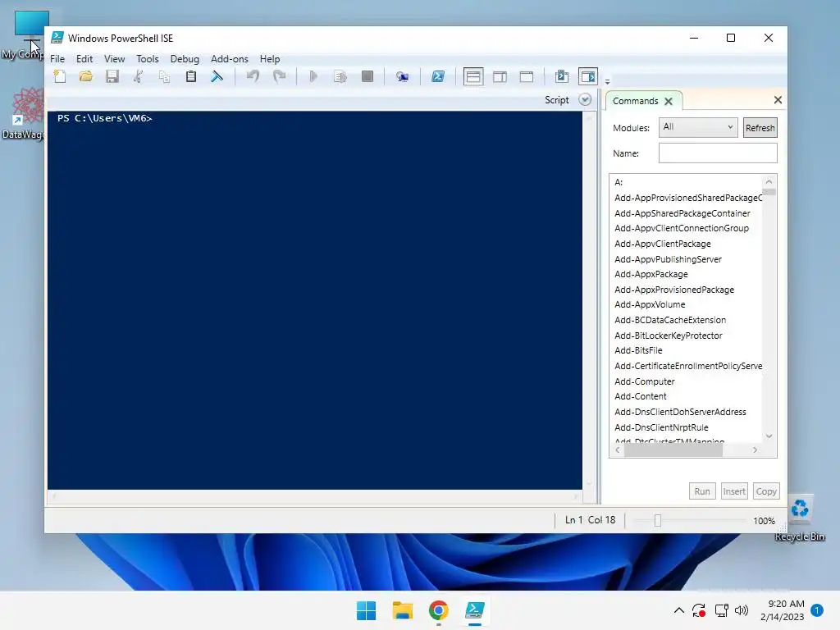Click the Run button in Commands pane
The width and height of the screenshot is (840, 630).
pyautogui.click(x=702, y=491)
